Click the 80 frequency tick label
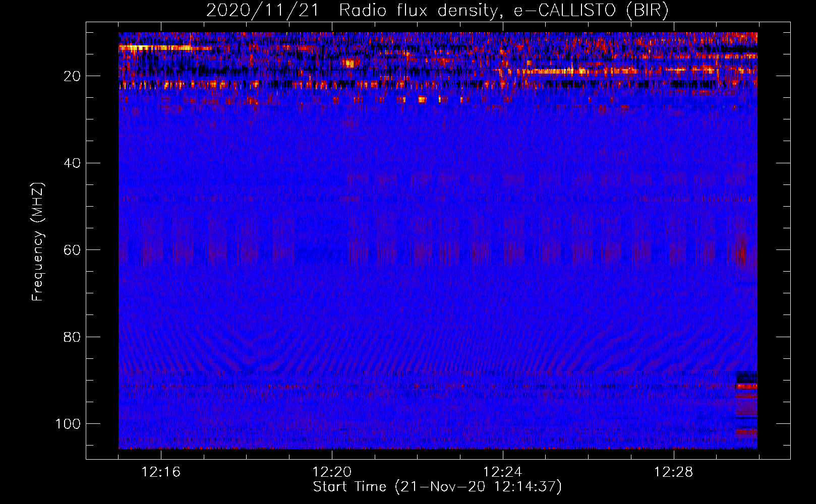This screenshot has height=504, width=816. click(x=72, y=337)
